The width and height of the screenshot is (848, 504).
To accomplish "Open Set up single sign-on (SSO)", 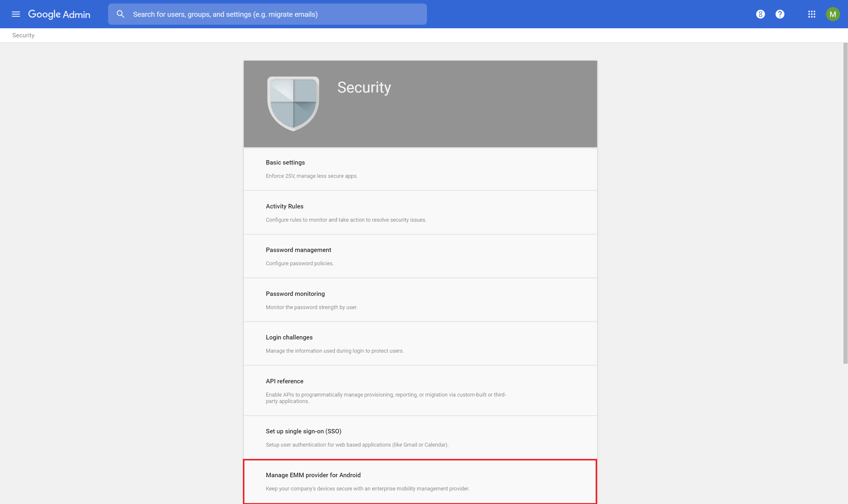I will click(x=420, y=437).
